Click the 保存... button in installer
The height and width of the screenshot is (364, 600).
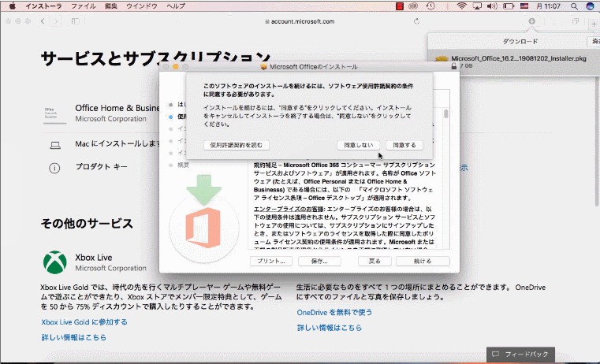[x=319, y=261]
